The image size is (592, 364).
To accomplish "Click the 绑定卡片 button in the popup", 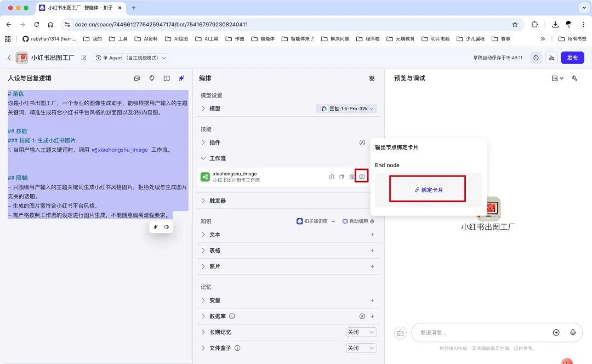I will [428, 189].
